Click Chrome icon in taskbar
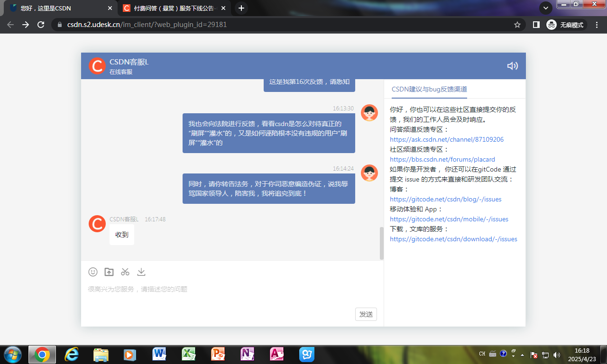The height and width of the screenshot is (364, 607). click(42, 355)
